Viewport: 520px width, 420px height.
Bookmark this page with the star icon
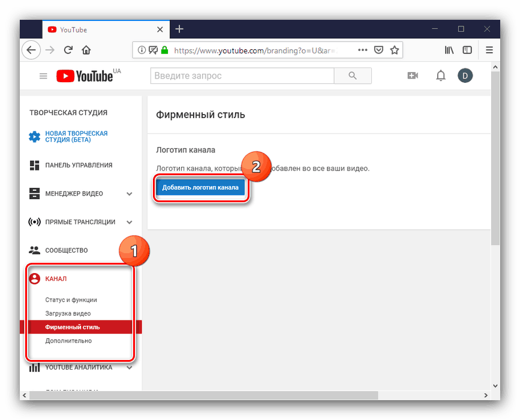[394, 50]
